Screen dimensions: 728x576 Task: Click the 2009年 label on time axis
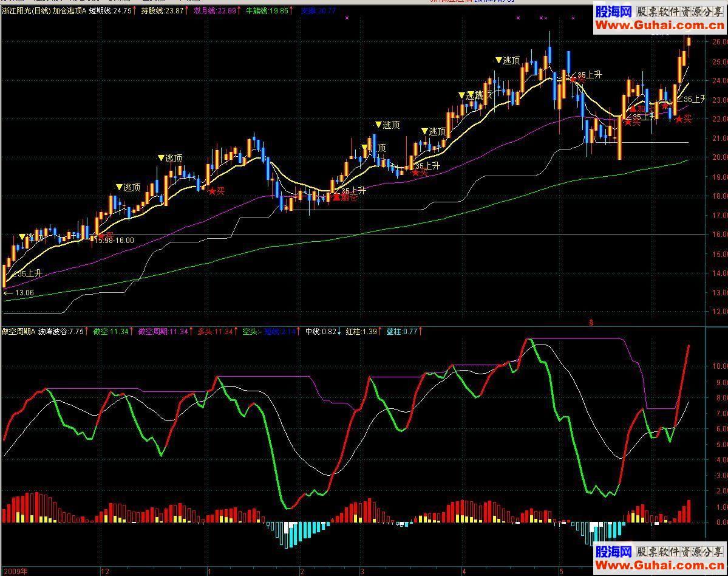coord(16,571)
